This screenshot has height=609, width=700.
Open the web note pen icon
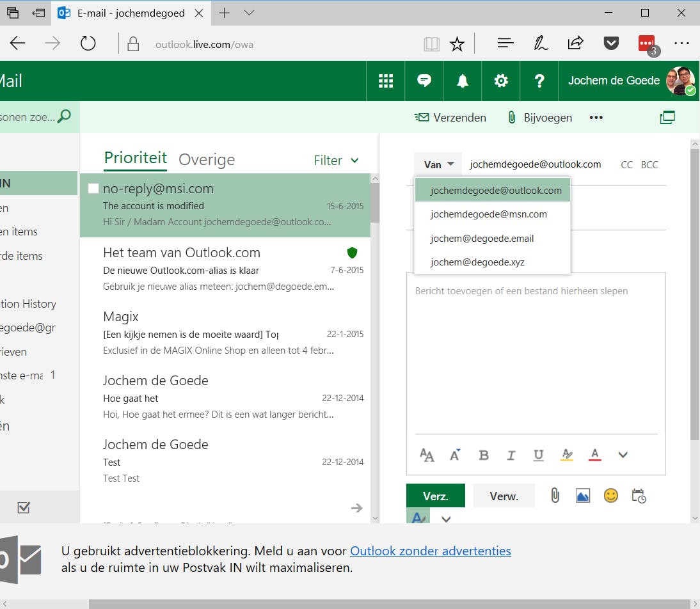coord(541,43)
